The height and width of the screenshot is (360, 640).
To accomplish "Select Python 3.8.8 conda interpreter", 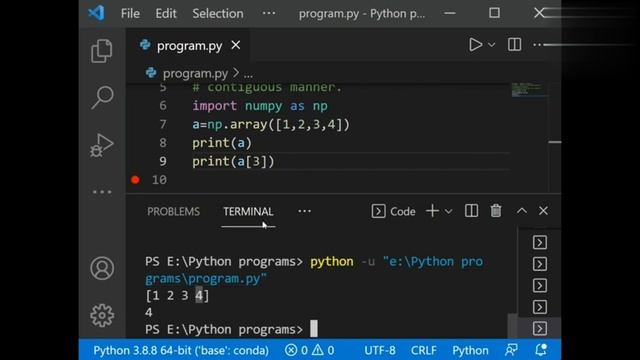I will [181, 350].
